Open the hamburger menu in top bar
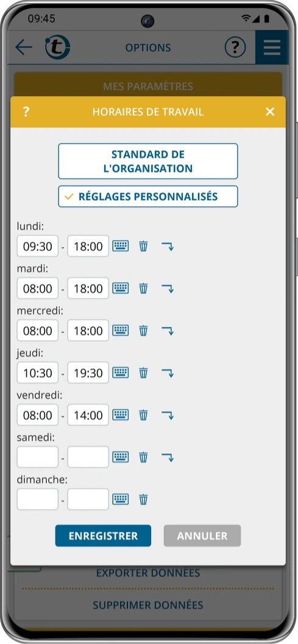298x644 pixels. [x=272, y=47]
